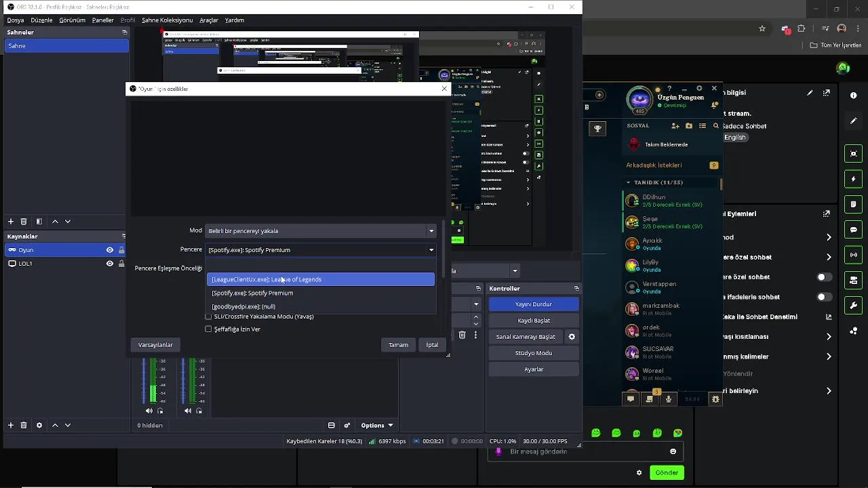Open the wrench tool in right sidebar
868x488 pixels.
(x=854, y=306)
